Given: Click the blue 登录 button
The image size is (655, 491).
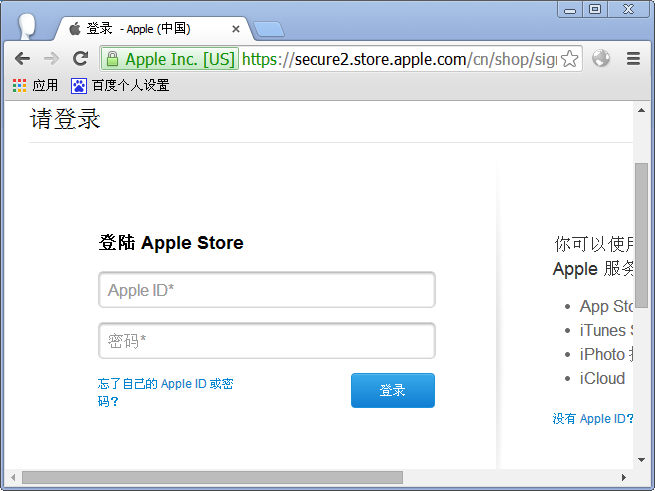Looking at the screenshot, I should pyautogui.click(x=393, y=390).
